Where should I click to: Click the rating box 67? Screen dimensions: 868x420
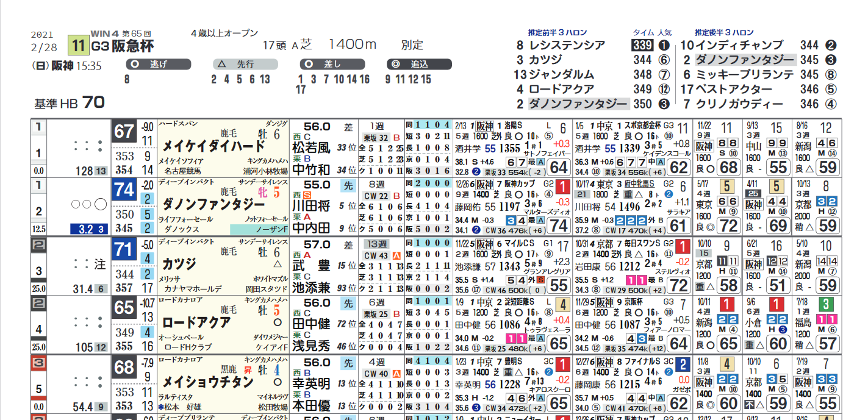pos(124,132)
